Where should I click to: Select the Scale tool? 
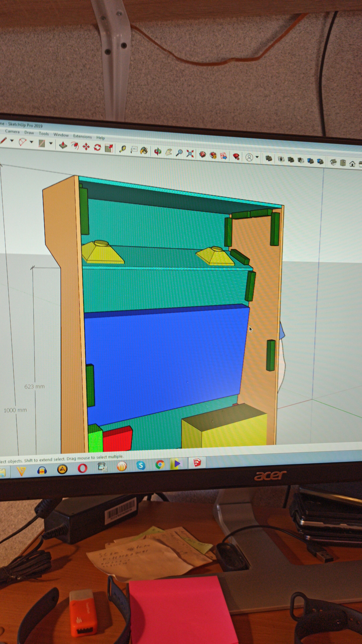[109, 148]
